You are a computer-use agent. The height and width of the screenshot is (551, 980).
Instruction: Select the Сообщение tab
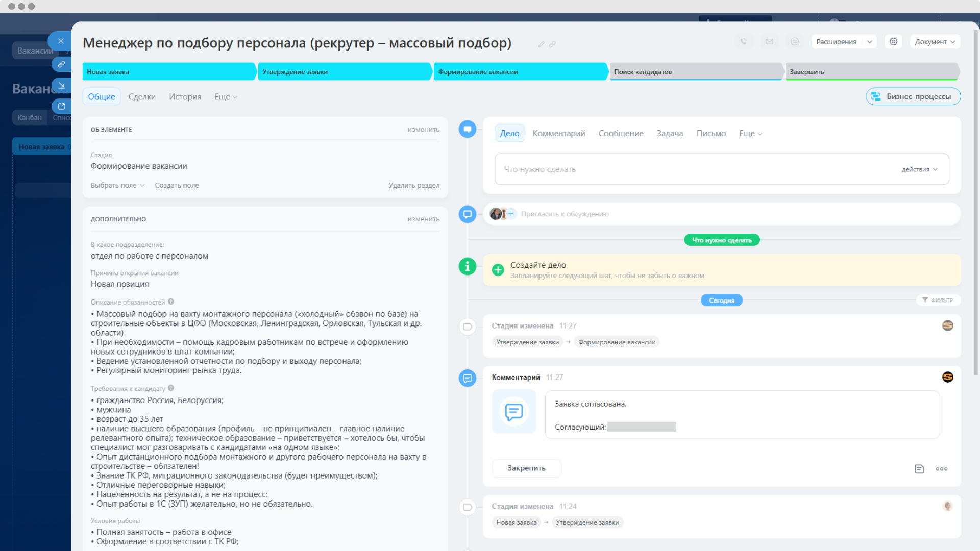(621, 133)
